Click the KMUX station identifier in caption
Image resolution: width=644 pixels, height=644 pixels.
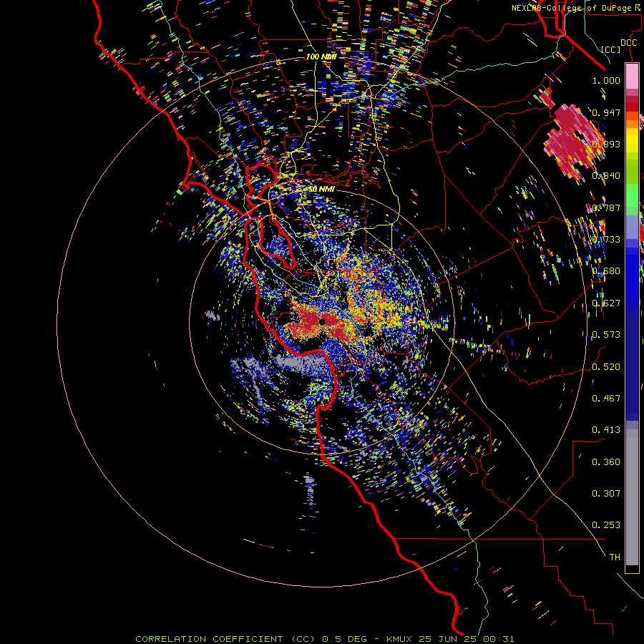click(x=401, y=639)
